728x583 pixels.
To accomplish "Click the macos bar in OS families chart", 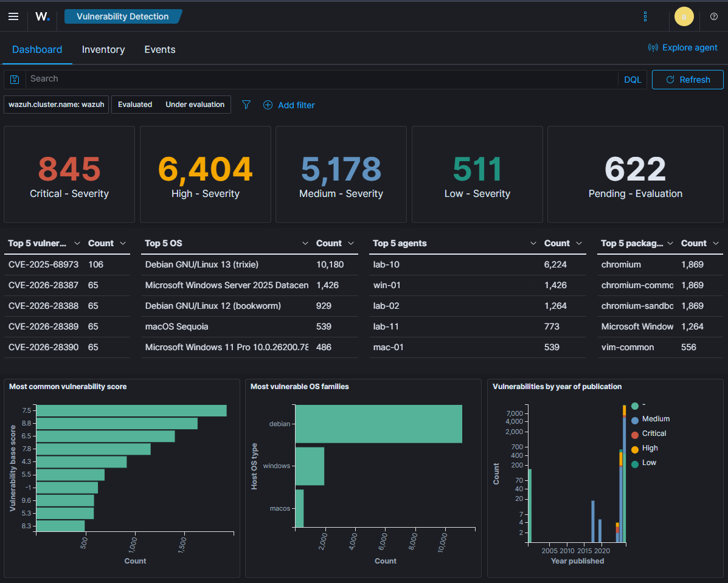I will pyautogui.click(x=299, y=508).
